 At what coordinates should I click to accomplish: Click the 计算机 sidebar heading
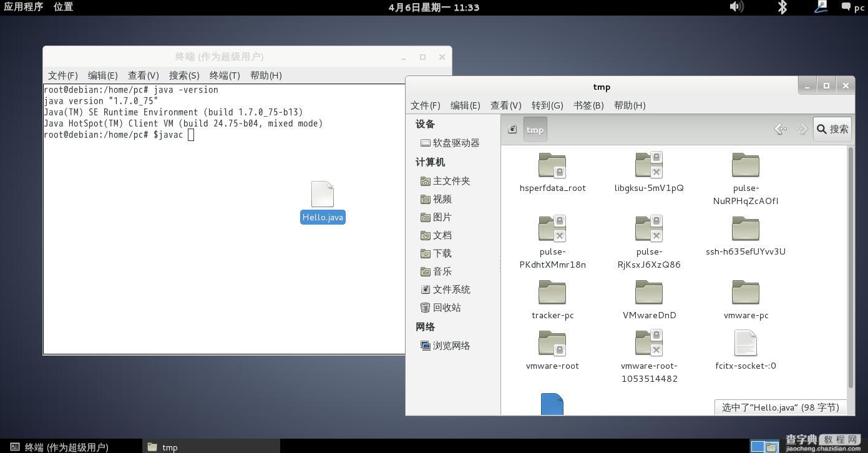click(x=431, y=162)
